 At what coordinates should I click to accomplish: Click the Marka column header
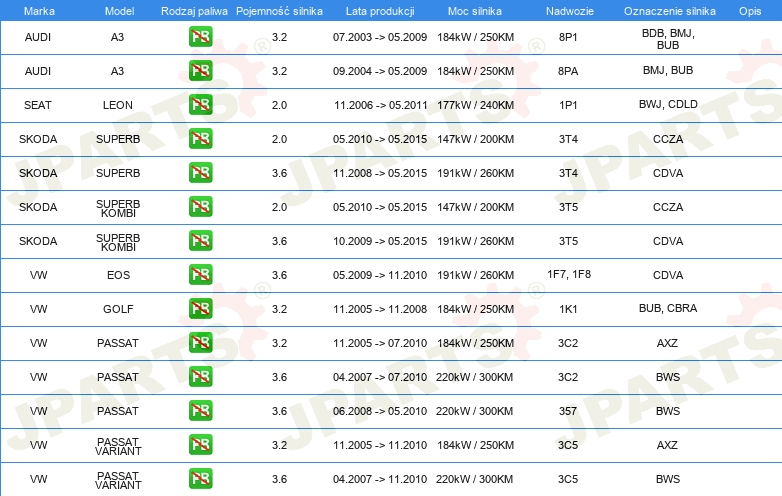coord(38,9)
